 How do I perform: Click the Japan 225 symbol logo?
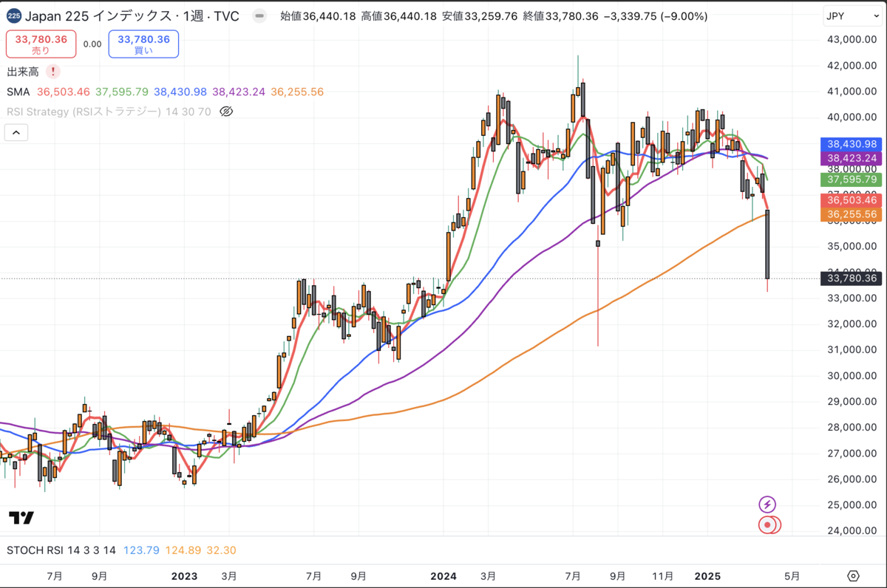pyautogui.click(x=15, y=16)
